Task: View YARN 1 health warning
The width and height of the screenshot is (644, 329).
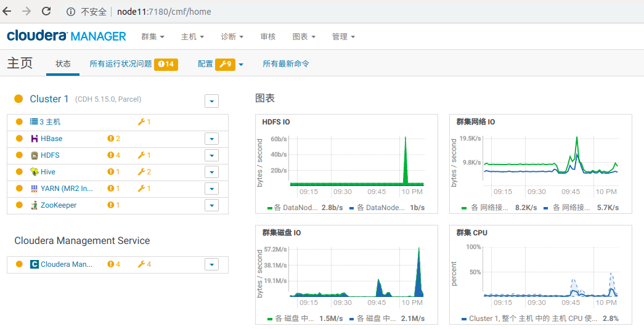Action: tap(113, 189)
